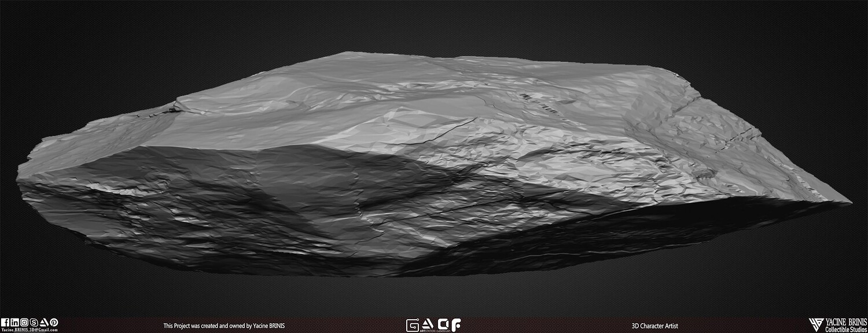The height and width of the screenshot is (333, 868).
Task: Click the Gumroad G logo in footer center
Action: (413, 325)
